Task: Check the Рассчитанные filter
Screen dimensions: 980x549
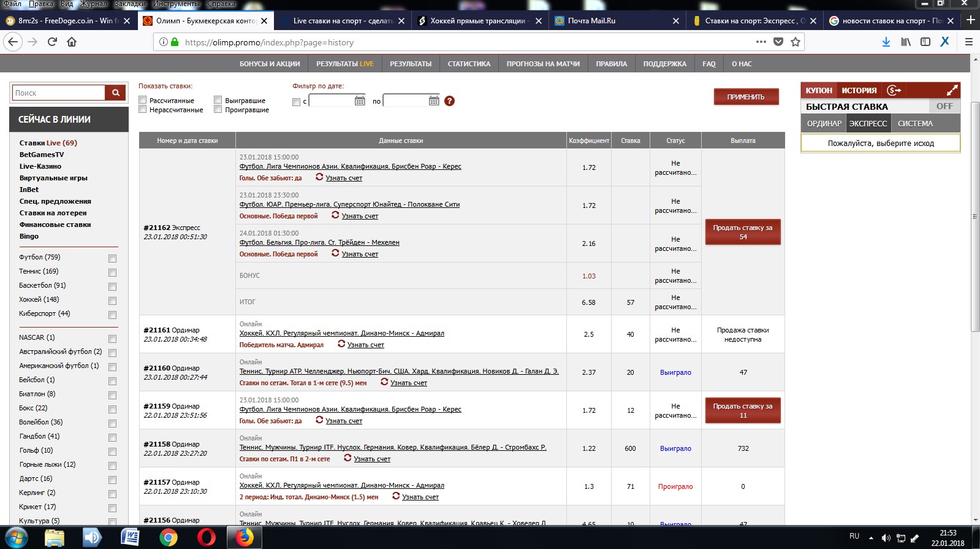Action: tap(143, 100)
